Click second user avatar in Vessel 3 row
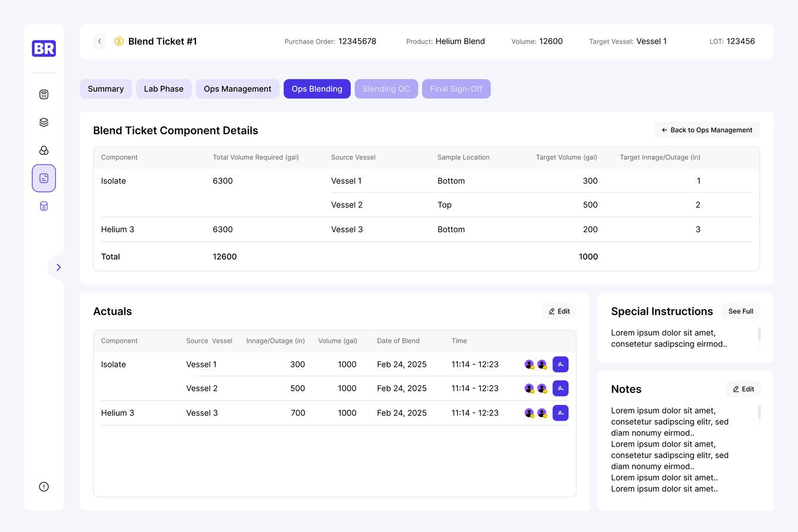The width and height of the screenshot is (798, 532). click(542, 413)
